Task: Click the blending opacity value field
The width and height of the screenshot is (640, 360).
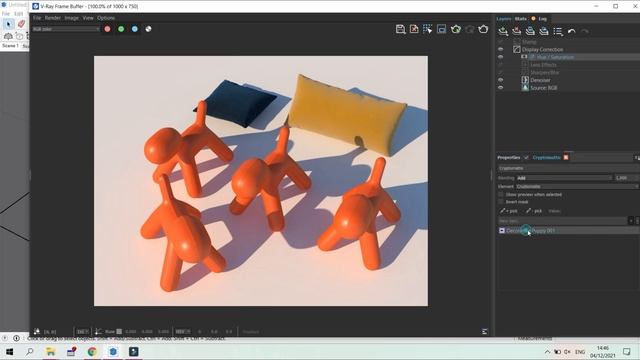Action: (x=626, y=178)
